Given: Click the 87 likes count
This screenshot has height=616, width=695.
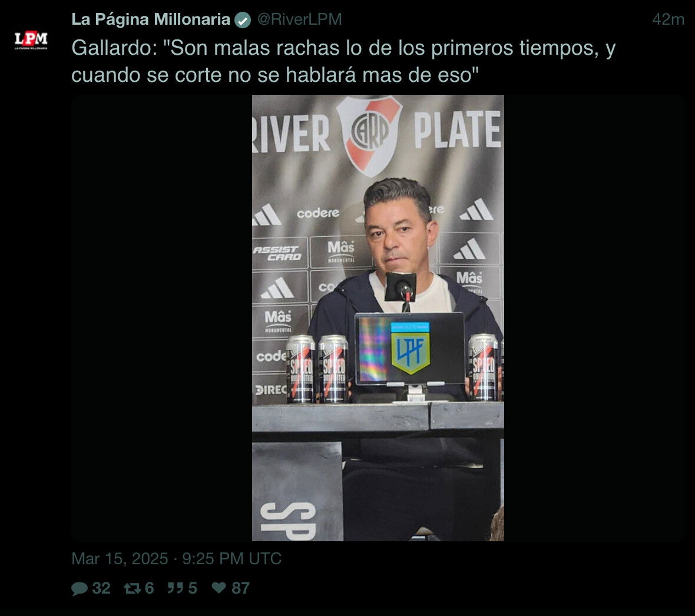Looking at the screenshot, I should coord(240,588).
